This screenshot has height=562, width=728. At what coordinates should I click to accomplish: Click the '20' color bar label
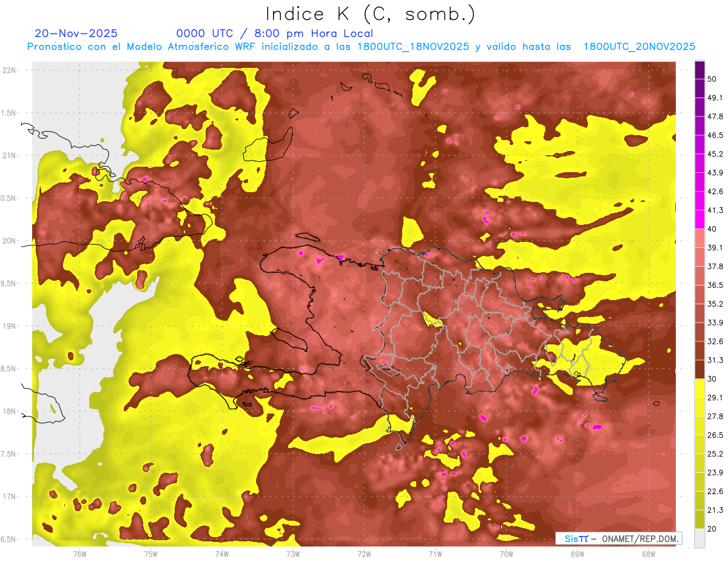[x=713, y=529]
